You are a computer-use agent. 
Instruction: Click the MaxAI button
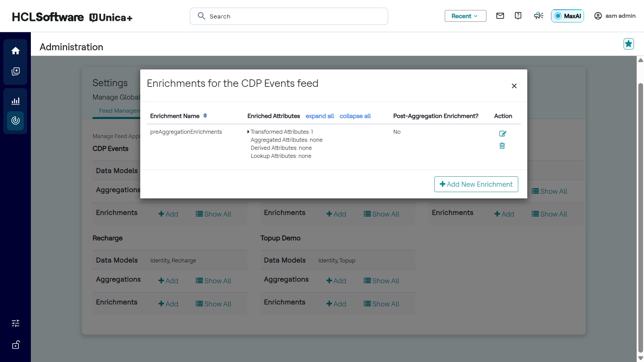567,16
